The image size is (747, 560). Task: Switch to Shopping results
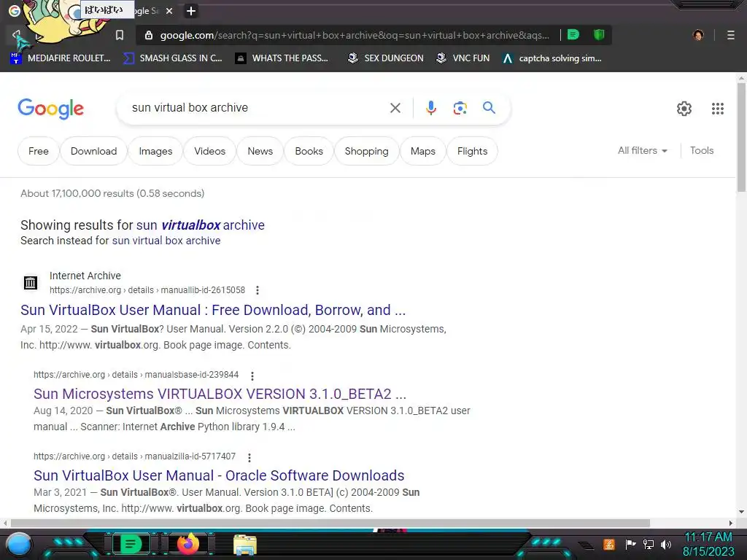click(x=366, y=151)
